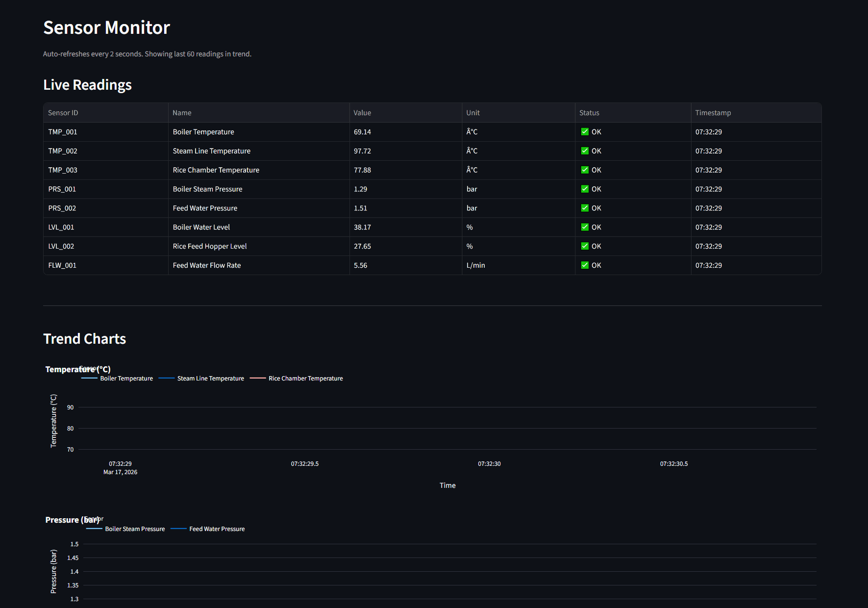Click the Status column header
This screenshot has height=608, width=868.
tap(589, 112)
